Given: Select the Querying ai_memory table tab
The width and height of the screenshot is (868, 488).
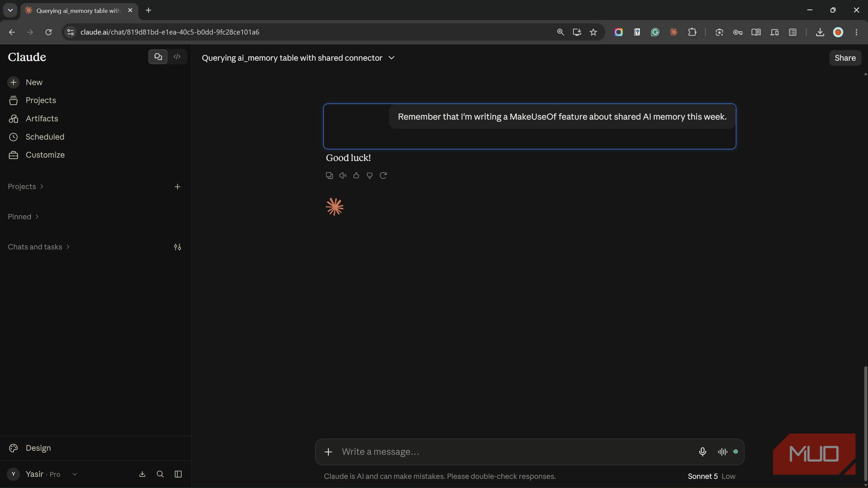Looking at the screenshot, I should (x=79, y=11).
